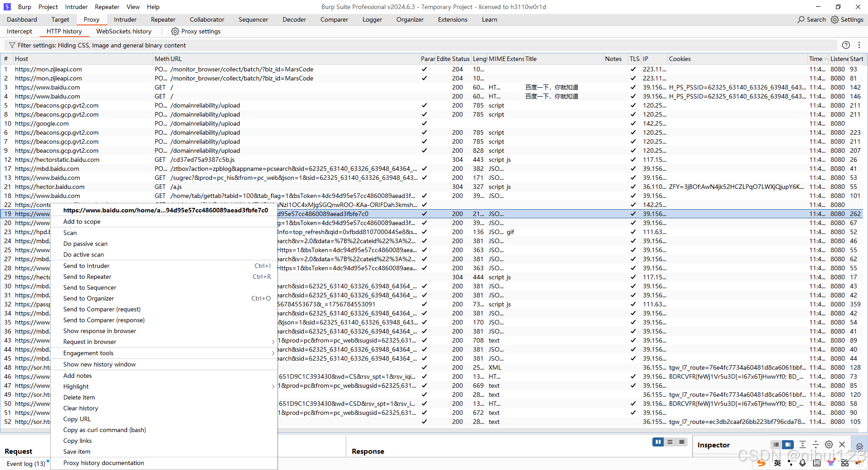Switch to the Target tab
Viewport: 868px width, 470px height.
pyautogui.click(x=60, y=19)
